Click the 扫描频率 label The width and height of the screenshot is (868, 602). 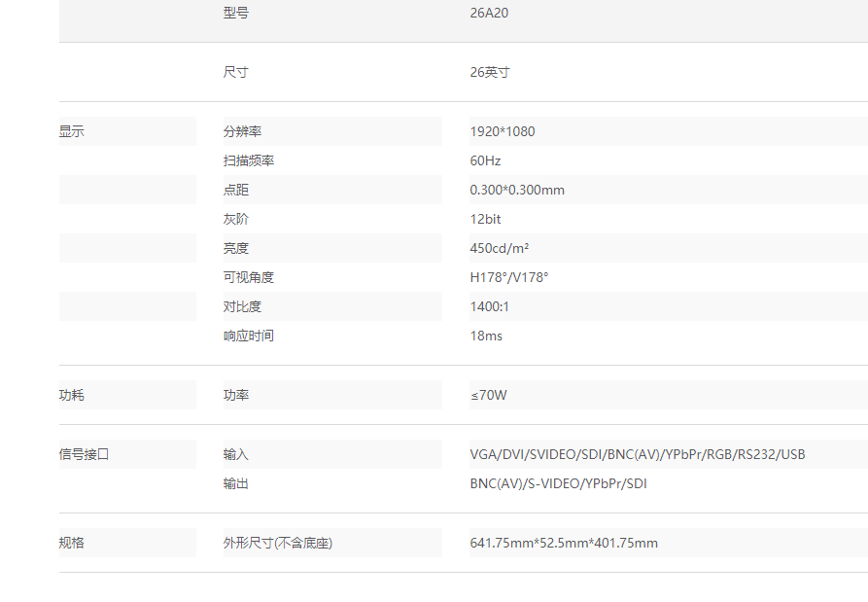pyautogui.click(x=249, y=160)
